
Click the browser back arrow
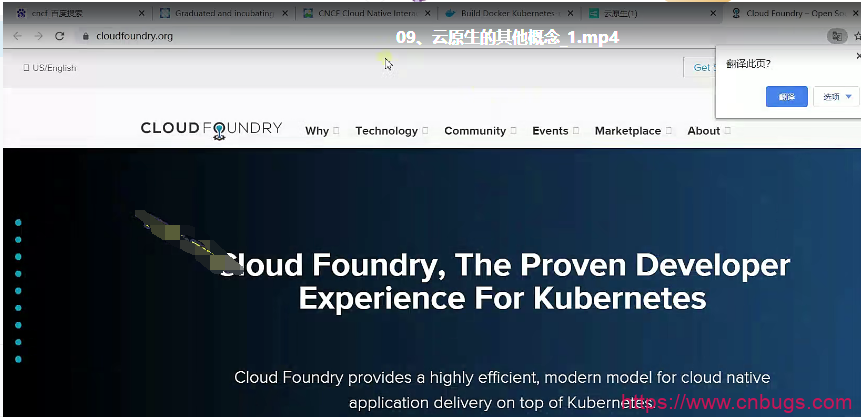coord(16,36)
